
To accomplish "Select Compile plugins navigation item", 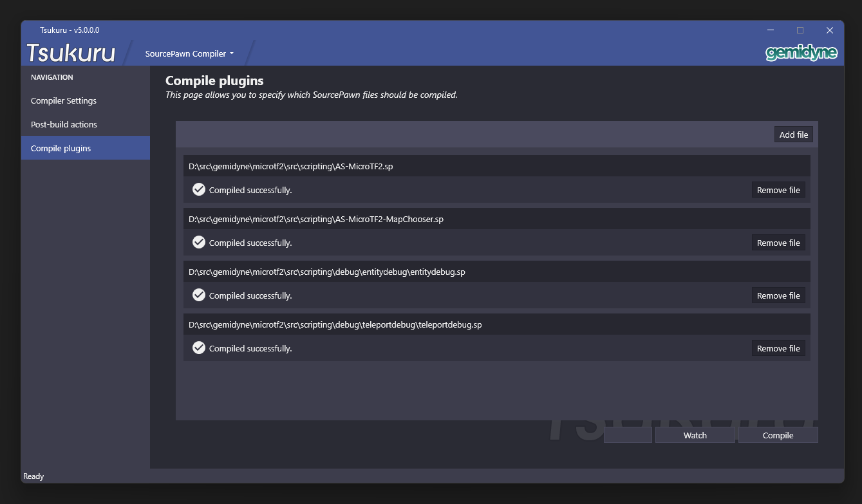I will (x=61, y=149).
